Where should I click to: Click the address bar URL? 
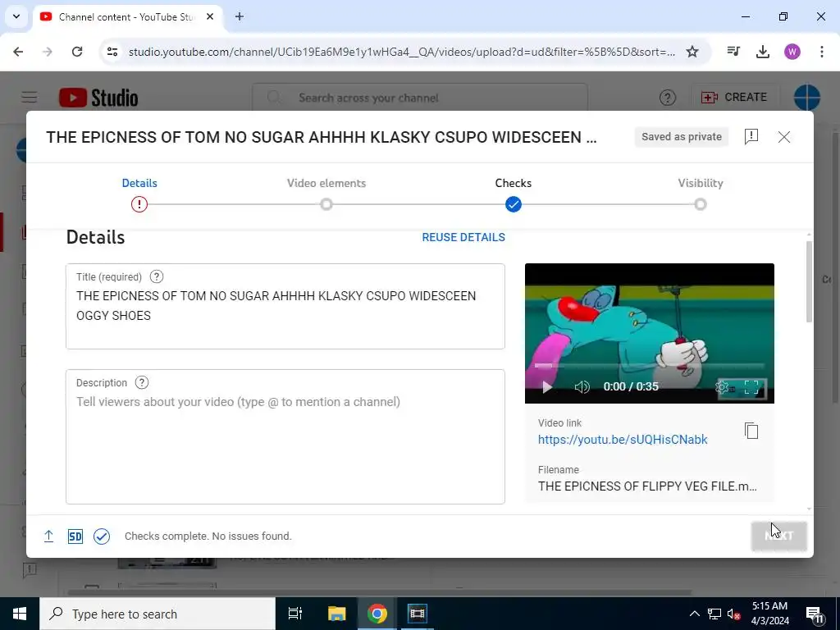coord(402,52)
